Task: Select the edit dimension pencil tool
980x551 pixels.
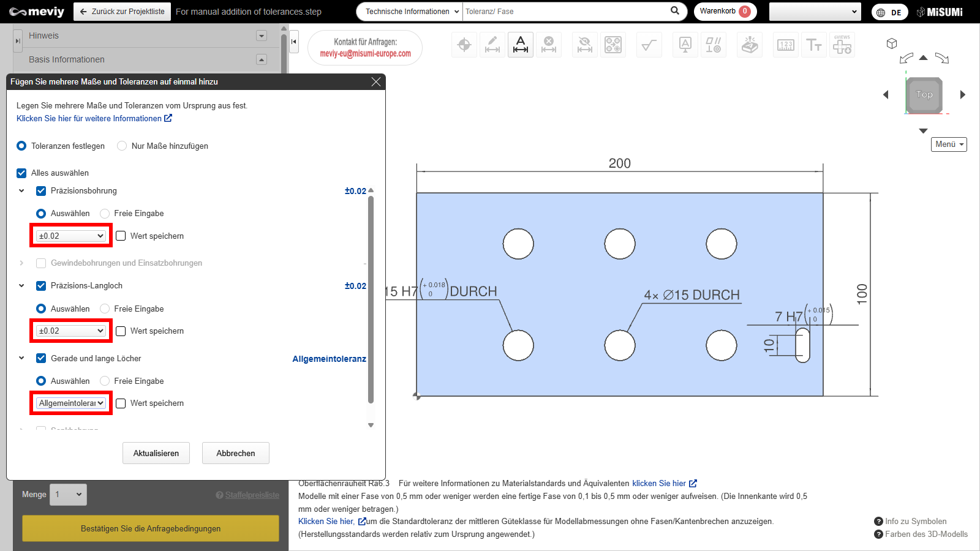Action: [492, 45]
